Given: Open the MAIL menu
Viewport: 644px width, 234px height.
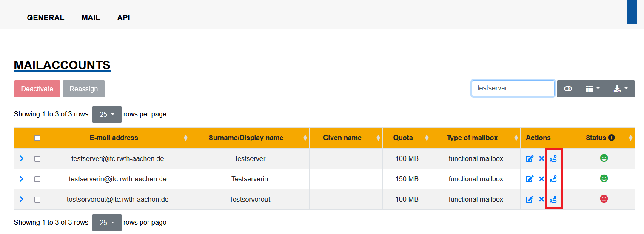Looking at the screenshot, I should click(x=91, y=18).
